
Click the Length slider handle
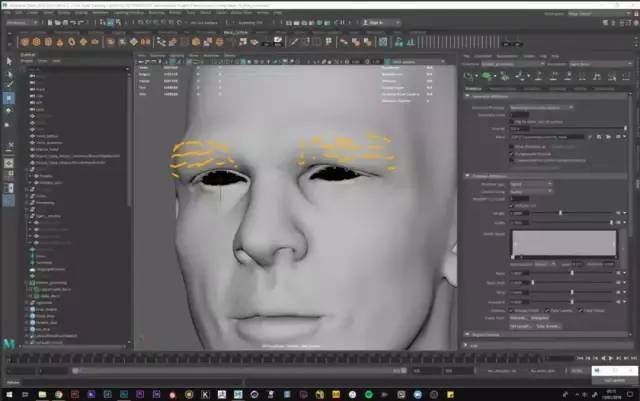coord(560,213)
